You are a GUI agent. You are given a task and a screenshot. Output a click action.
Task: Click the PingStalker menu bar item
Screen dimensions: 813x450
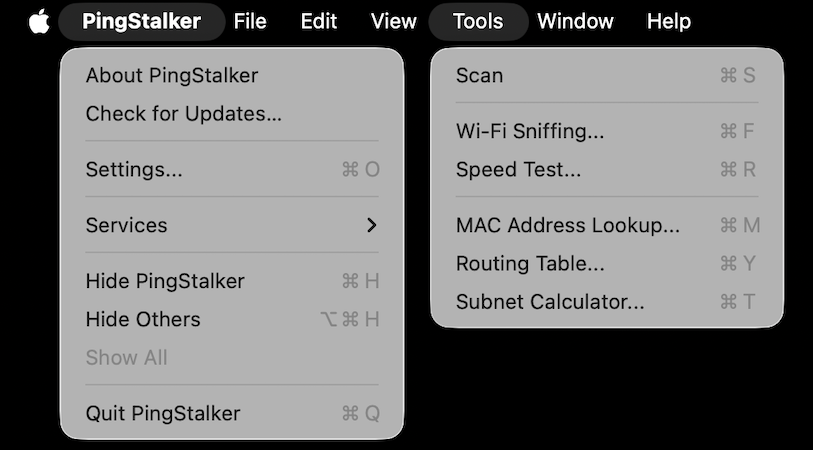(x=141, y=21)
